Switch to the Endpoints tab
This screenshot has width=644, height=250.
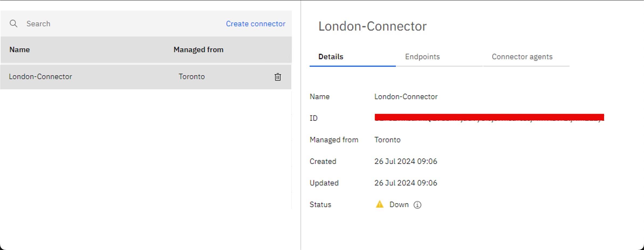tap(422, 57)
